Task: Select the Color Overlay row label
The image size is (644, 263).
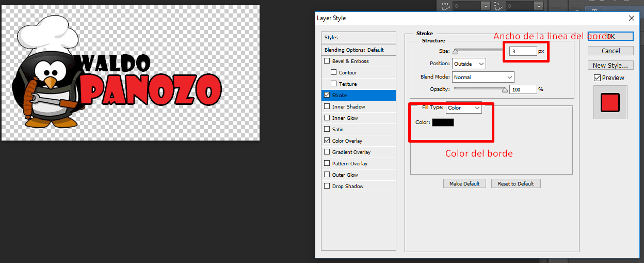Action: tap(347, 141)
